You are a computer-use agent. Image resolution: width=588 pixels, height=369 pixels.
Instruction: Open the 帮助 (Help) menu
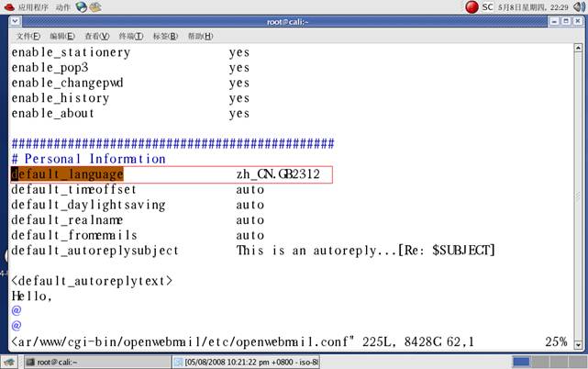pos(200,37)
